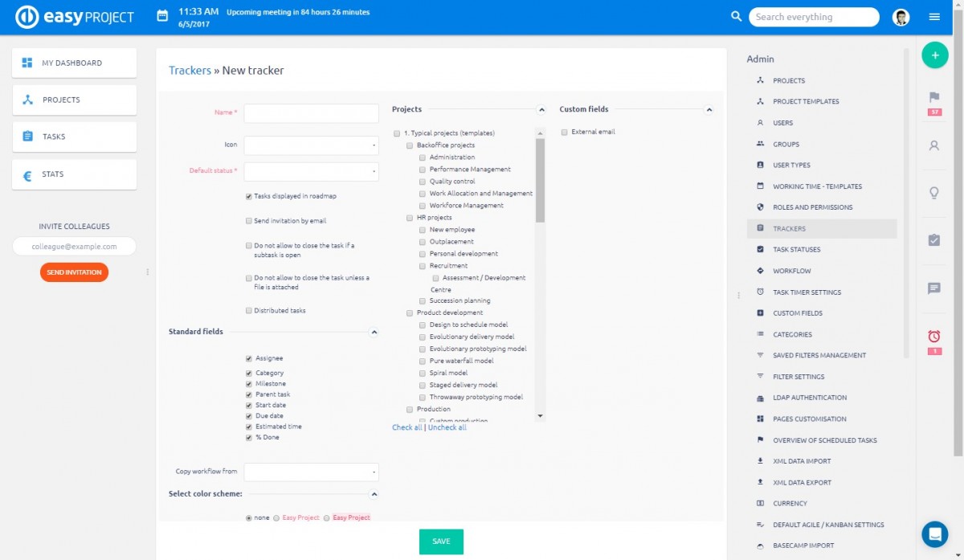This screenshot has height=560, width=964.
Task: Check the HR projects checkbox
Action: tap(409, 217)
